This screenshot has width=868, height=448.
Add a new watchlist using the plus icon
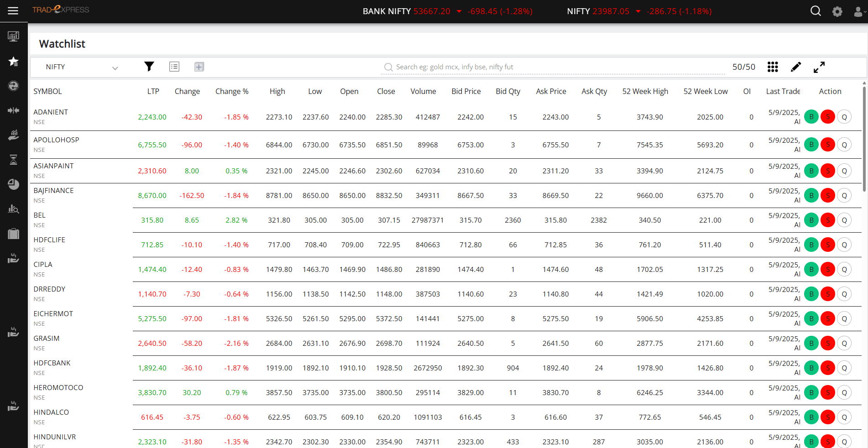(x=199, y=67)
